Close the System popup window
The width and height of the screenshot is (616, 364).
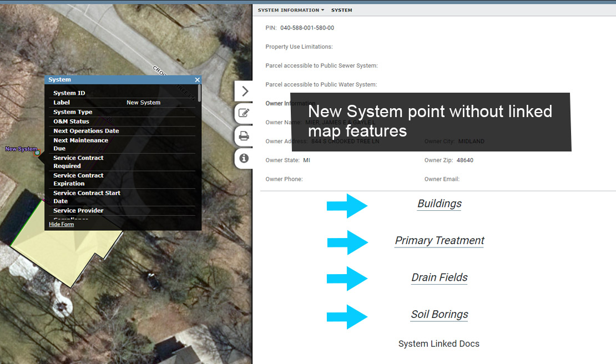pyautogui.click(x=197, y=80)
